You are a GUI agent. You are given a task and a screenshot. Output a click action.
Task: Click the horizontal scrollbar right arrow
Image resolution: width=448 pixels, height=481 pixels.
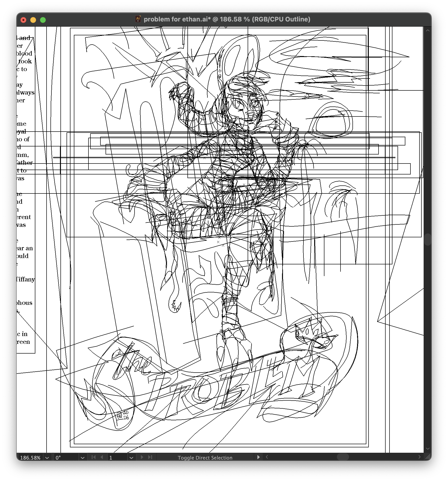click(x=419, y=457)
